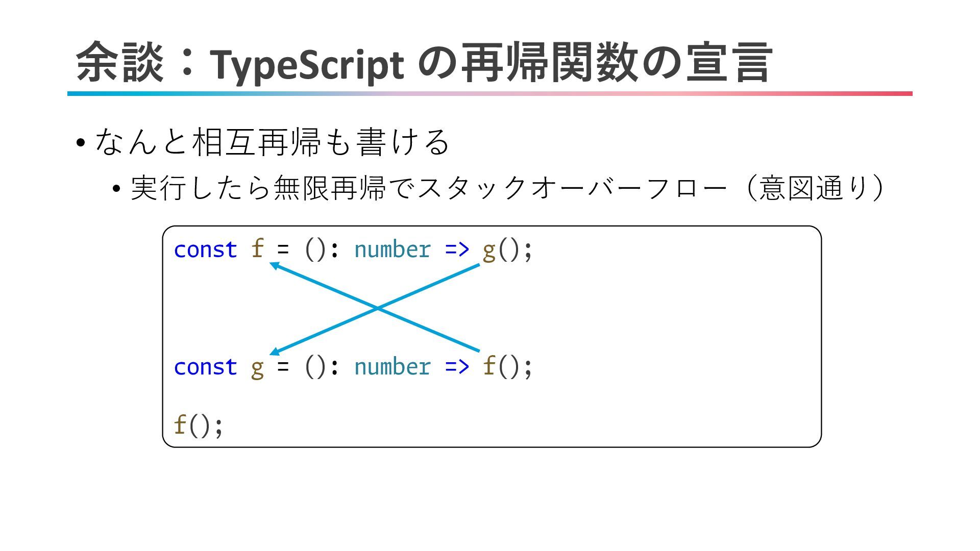Viewport: 980px width, 551px height.
Task: Click the blue arrowhead pointing at g
Action: pos(274,351)
